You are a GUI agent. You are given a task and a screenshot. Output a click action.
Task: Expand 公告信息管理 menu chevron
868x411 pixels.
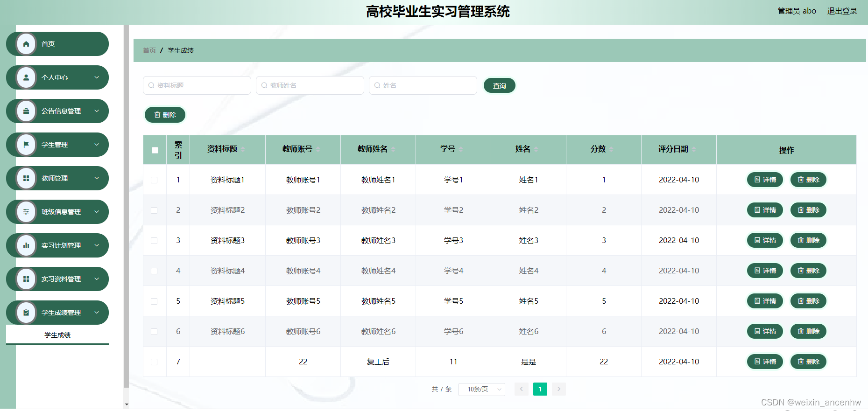coord(97,111)
